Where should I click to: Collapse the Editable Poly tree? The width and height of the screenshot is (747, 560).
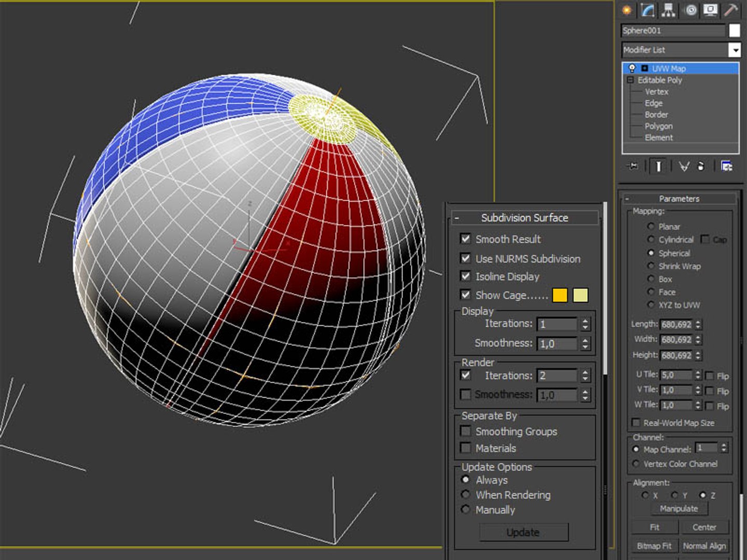(630, 80)
